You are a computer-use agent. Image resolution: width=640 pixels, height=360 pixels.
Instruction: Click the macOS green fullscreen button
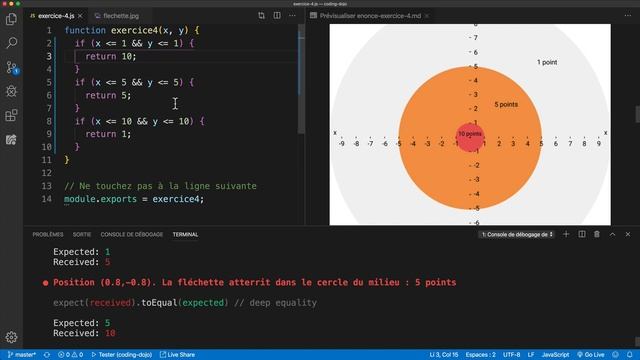point(18,4)
